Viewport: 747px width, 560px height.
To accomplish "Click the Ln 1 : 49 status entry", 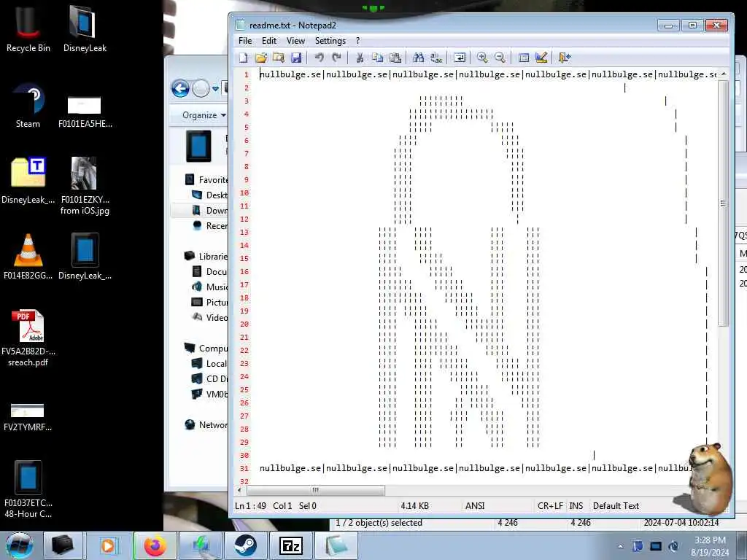I will [251, 506].
